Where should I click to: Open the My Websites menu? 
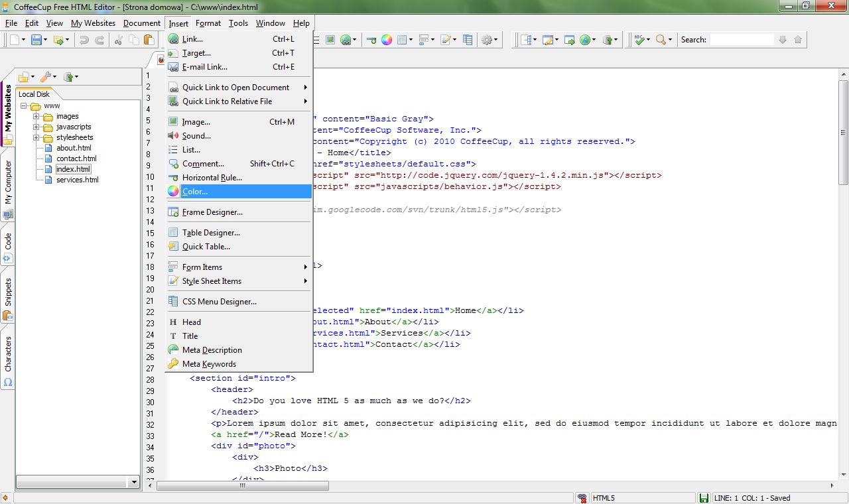pyautogui.click(x=93, y=23)
